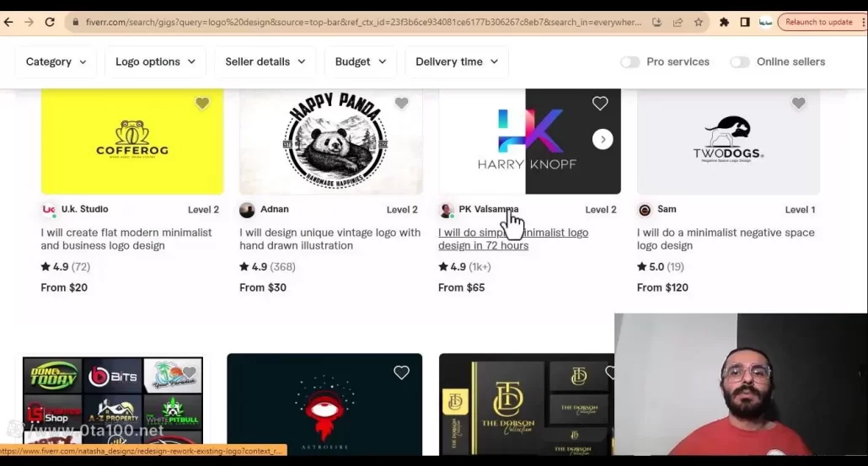Open the simple minimalist logo in 72 hours gig
Screen dimensions: 868x466
click(x=513, y=239)
